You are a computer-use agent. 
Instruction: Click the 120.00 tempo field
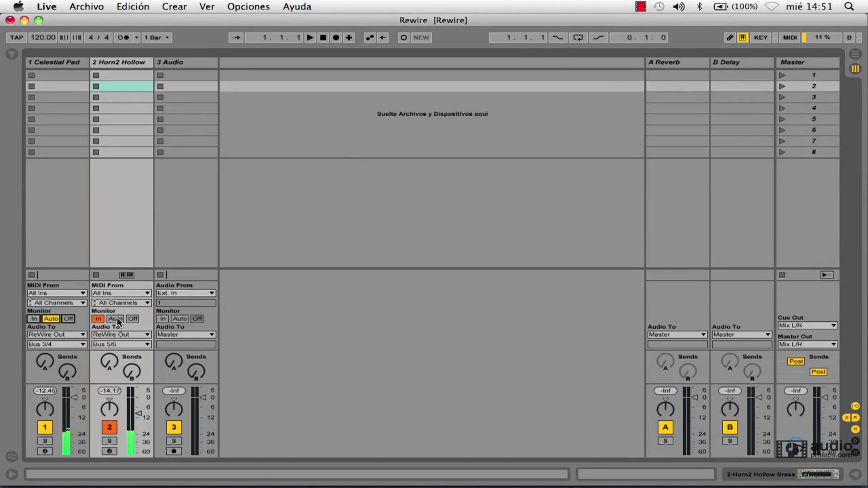pyautogui.click(x=43, y=38)
